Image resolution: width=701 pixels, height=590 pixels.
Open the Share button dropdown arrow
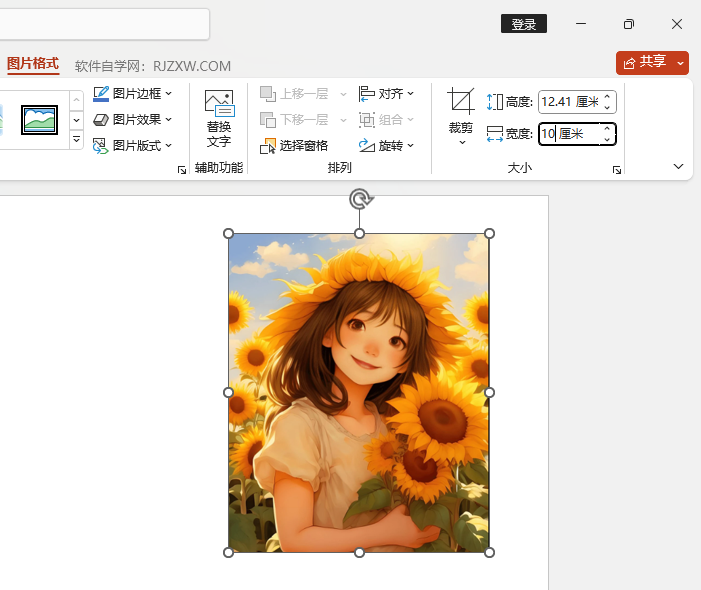click(680, 63)
